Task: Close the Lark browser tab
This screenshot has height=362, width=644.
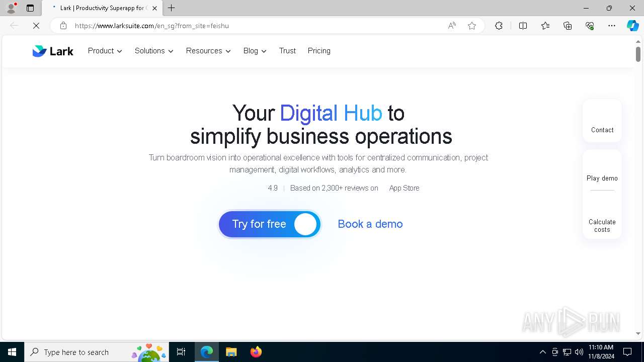Action: click(154, 8)
